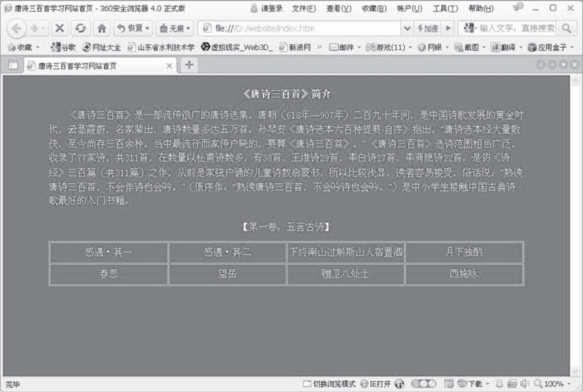The width and height of the screenshot is (583, 392).
Task: Toggle the sidebar panel icon left of tabs
Action: tap(13, 65)
